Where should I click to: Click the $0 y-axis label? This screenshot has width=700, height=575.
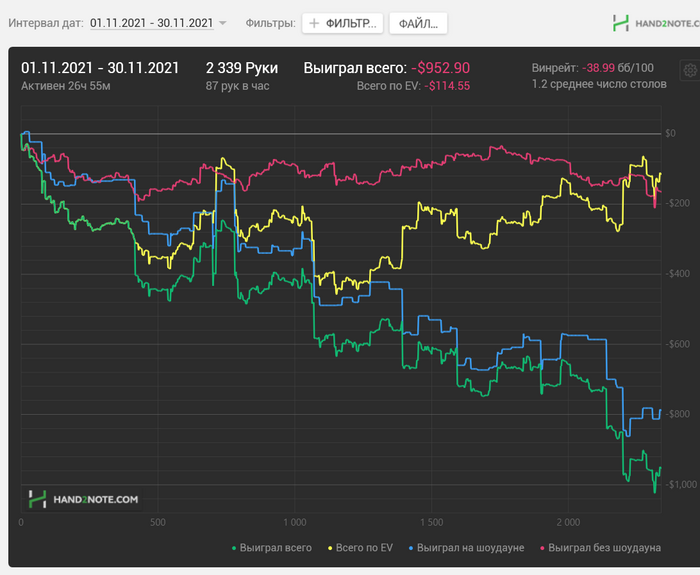tap(671, 133)
